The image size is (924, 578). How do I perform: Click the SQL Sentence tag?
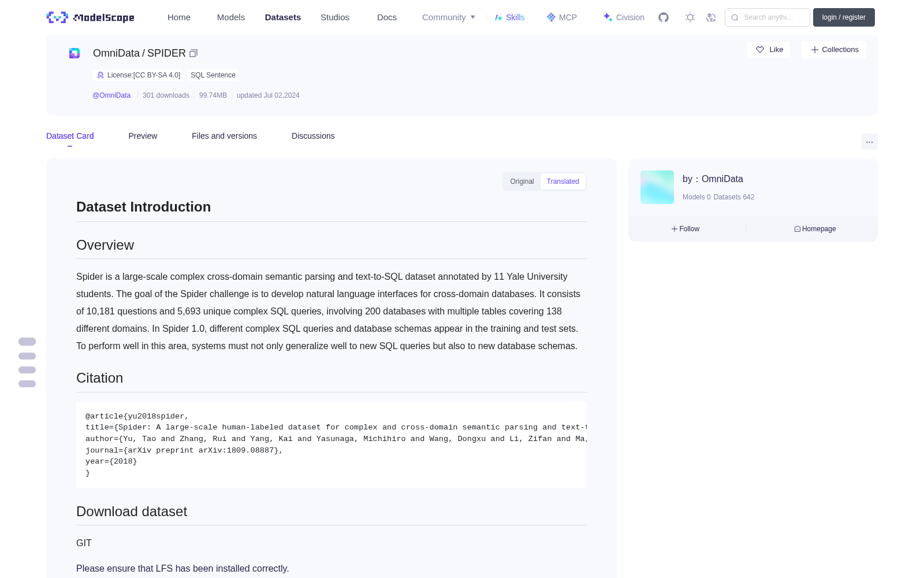(213, 75)
